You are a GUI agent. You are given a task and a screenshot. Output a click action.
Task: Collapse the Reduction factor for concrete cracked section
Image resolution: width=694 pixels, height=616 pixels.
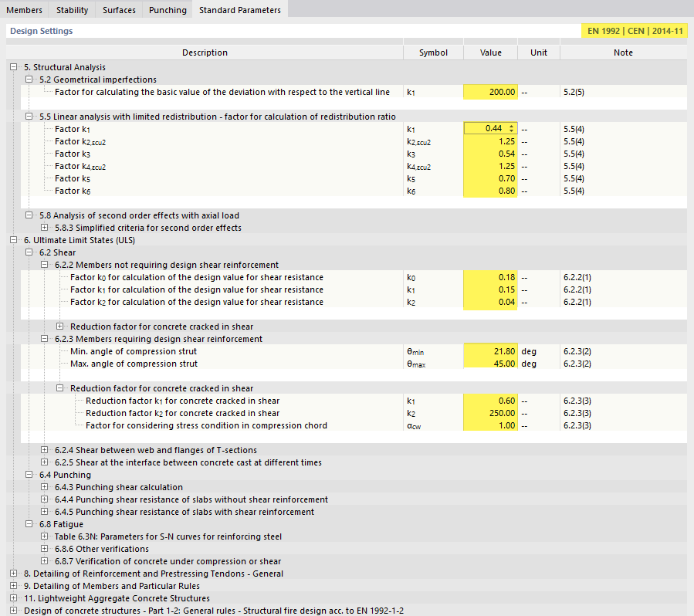click(59, 388)
